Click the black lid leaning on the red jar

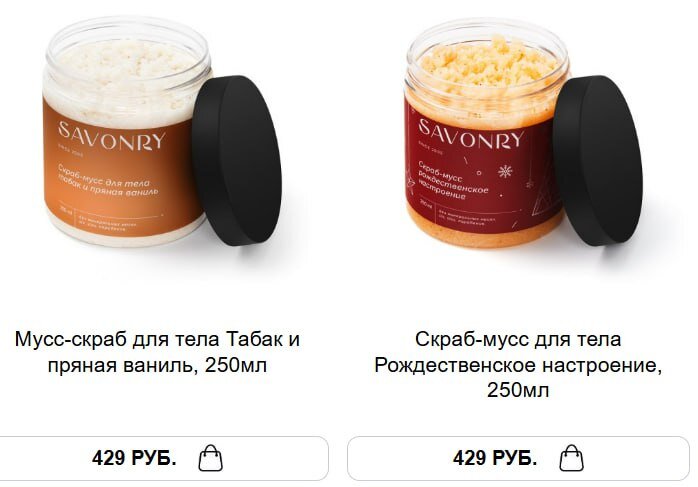click(598, 160)
